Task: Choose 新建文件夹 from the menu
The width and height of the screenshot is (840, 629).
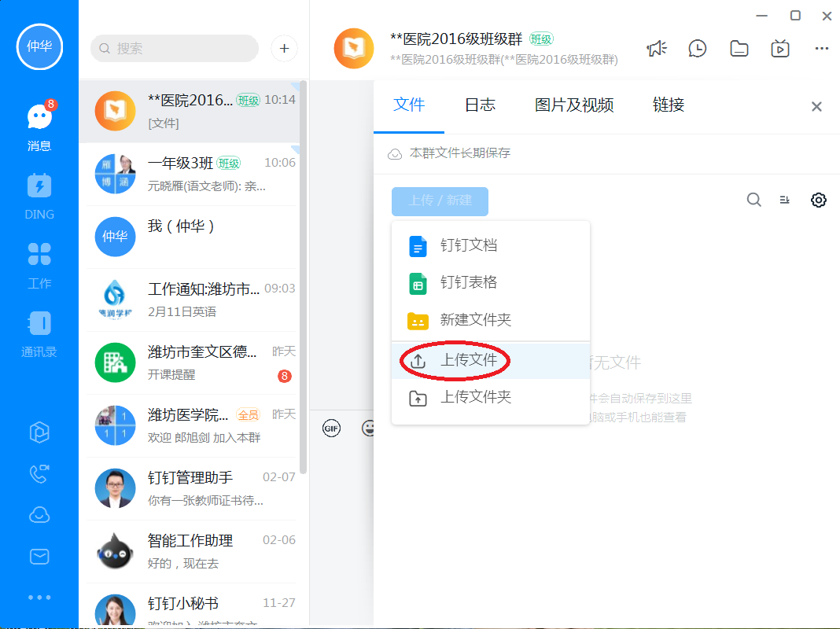Action: click(x=491, y=320)
